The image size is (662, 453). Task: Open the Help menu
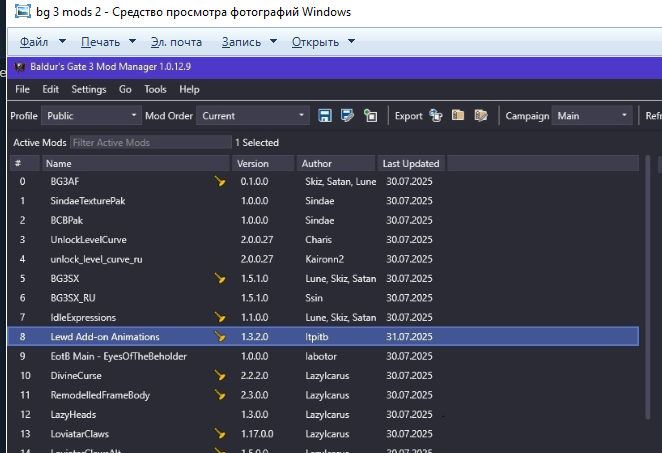(189, 90)
